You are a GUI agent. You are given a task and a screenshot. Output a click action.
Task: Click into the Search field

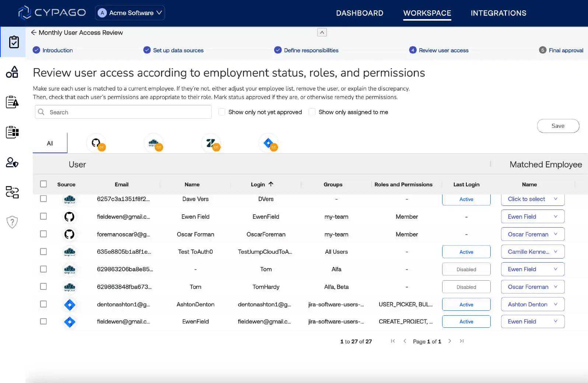(x=123, y=112)
